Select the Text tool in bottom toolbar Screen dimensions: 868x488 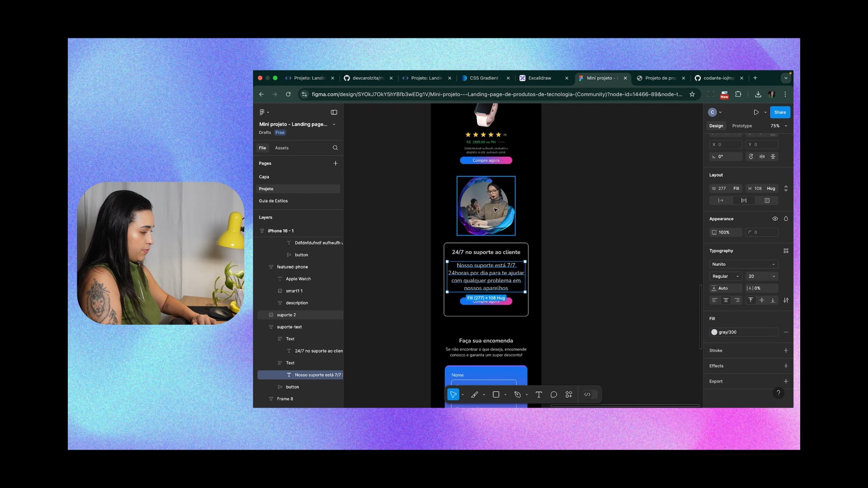pyautogui.click(x=538, y=394)
